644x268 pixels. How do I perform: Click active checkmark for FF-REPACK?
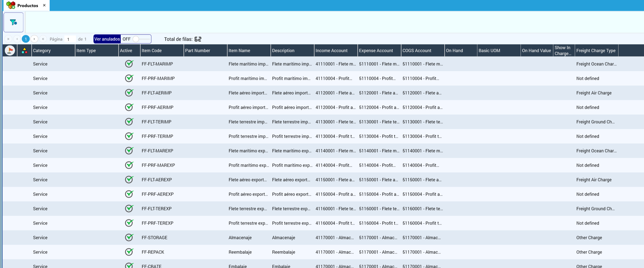pos(129,252)
